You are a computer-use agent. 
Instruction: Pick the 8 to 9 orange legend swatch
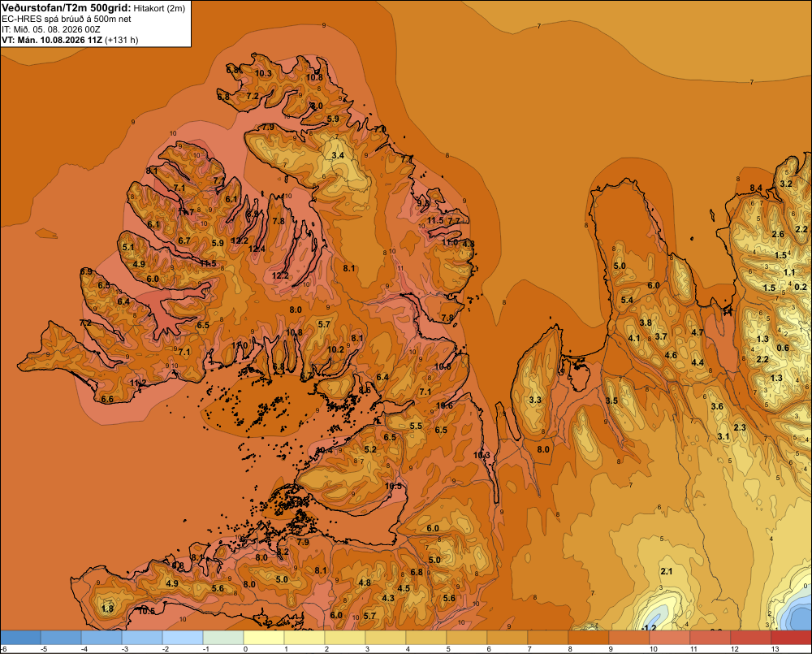(588, 637)
